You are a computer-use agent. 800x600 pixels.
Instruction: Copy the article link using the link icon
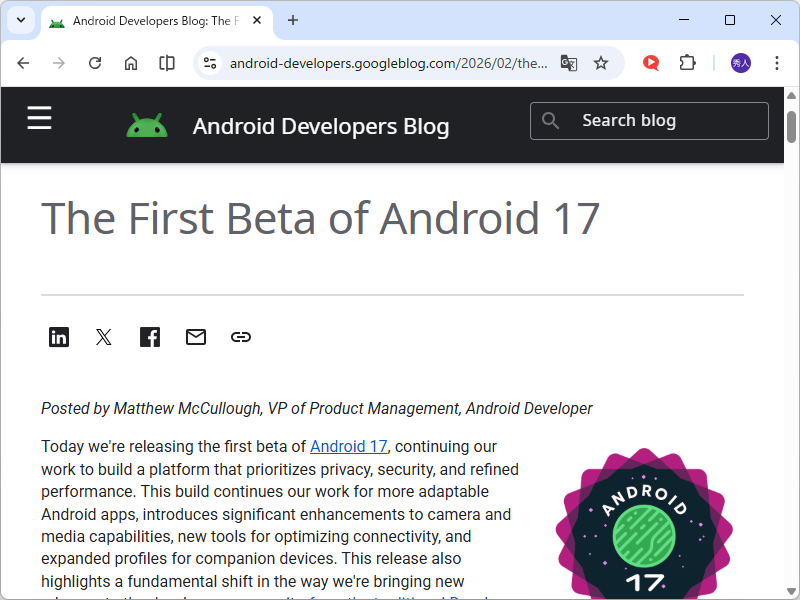point(240,337)
